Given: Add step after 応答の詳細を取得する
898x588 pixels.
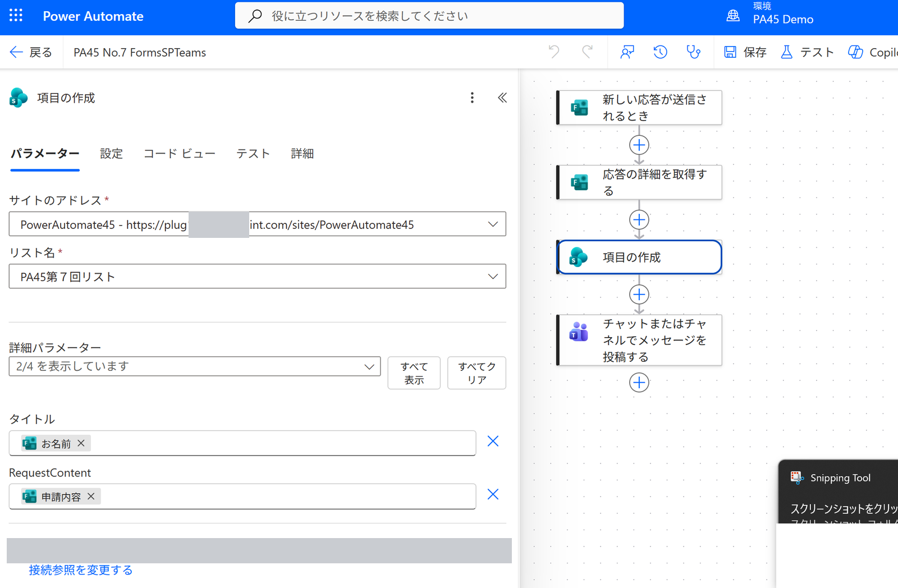Looking at the screenshot, I should tap(639, 219).
